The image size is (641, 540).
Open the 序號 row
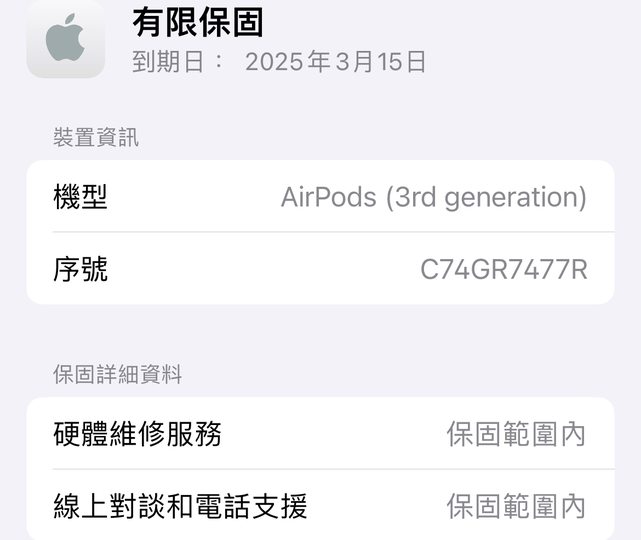click(x=320, y=269)
